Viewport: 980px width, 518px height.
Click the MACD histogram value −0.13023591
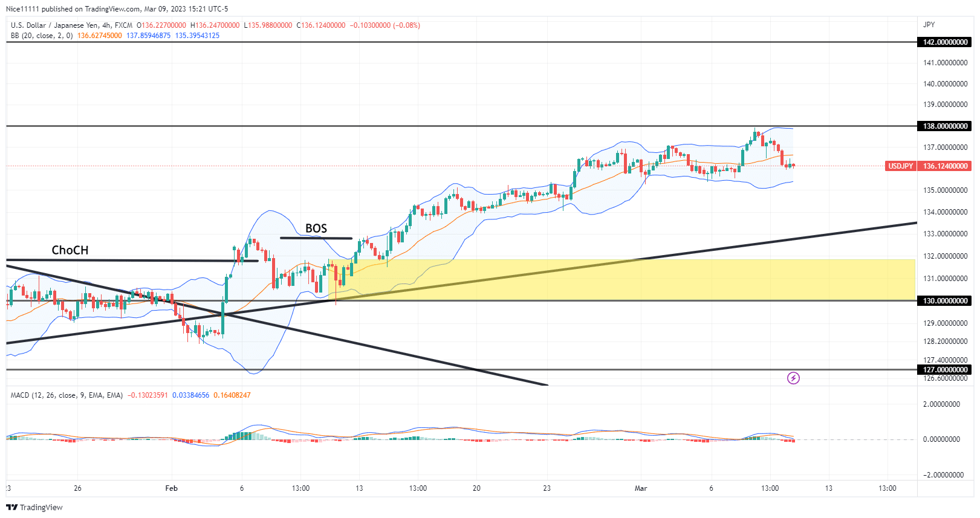click(x=148, y=395)
